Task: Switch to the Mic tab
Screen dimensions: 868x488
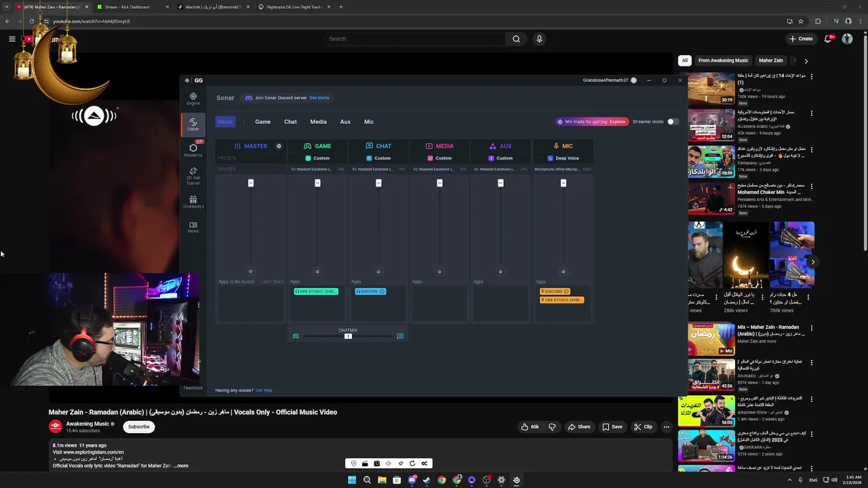Action: [369, 122]
